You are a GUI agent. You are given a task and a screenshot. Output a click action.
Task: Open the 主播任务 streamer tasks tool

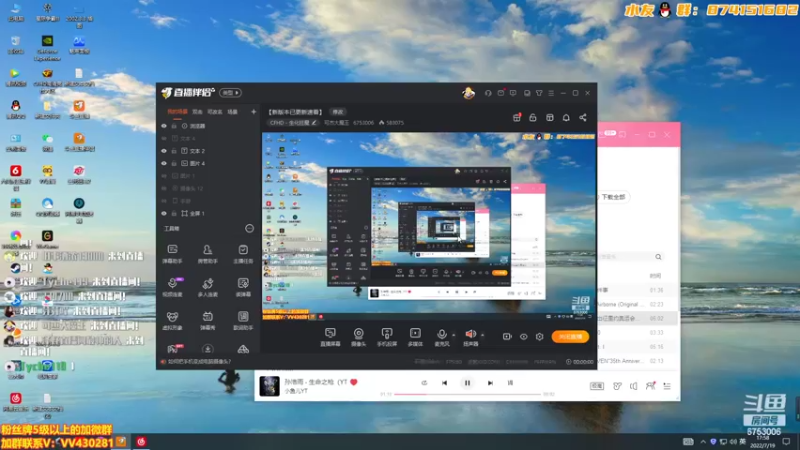coord(243,254)
